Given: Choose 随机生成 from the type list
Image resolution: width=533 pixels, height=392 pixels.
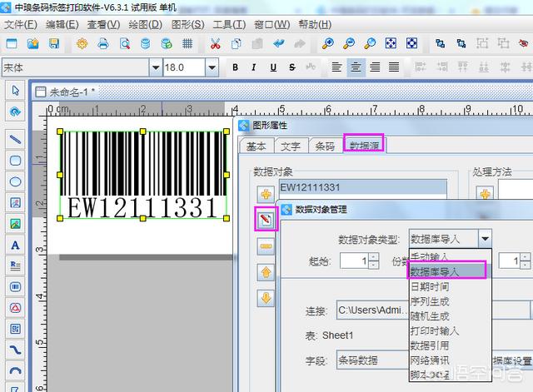Looking at the screenshot, I should tap(450, 316).
